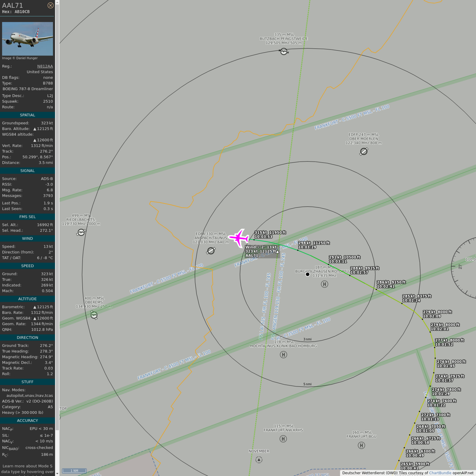Open the N812AA registration link
476x476 pixels.
point(45,66)
